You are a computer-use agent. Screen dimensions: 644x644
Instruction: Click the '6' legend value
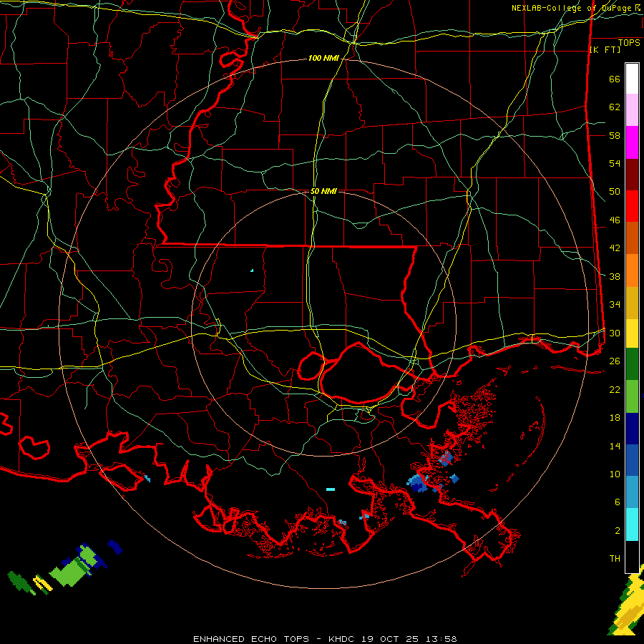coord(617,502)
